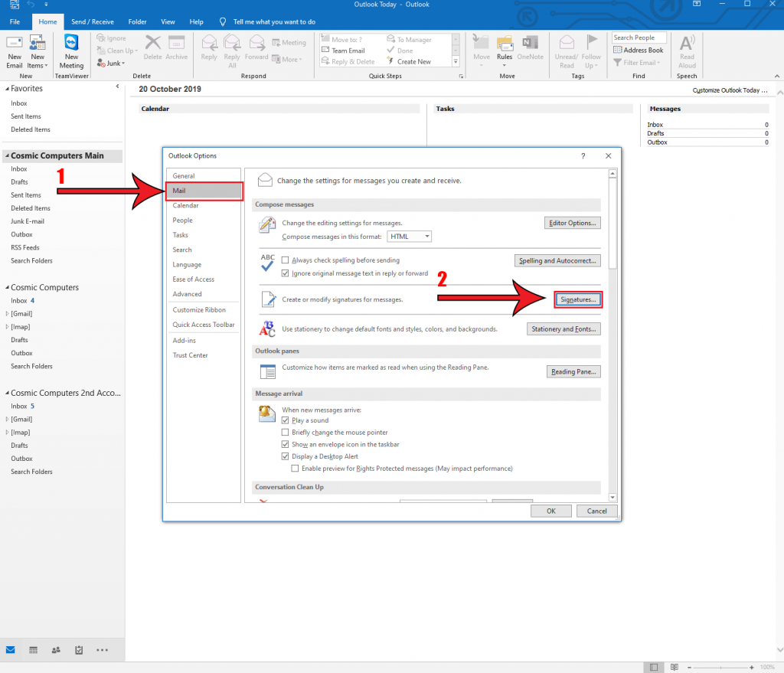Uncheck Play a sound for new messages
The width and height of the screenshot is (784, 673).
click(x=285, y=420)
